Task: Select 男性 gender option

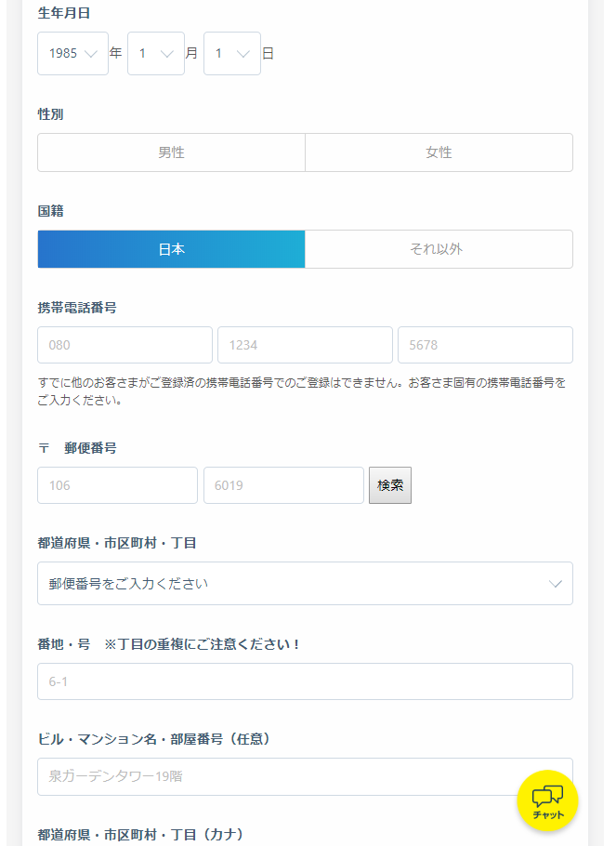Action: click(171, 152)
